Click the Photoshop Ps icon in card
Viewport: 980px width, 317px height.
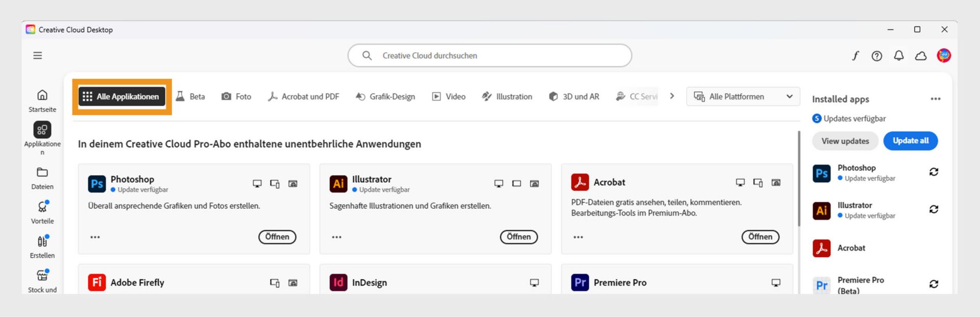point(97,184)
